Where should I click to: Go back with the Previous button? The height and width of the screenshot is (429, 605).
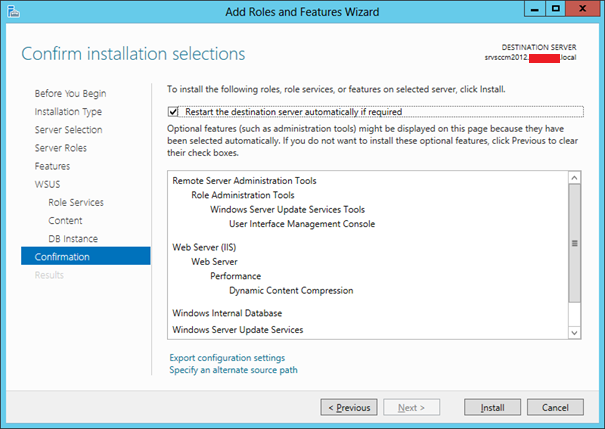click(x=349, y=407)
